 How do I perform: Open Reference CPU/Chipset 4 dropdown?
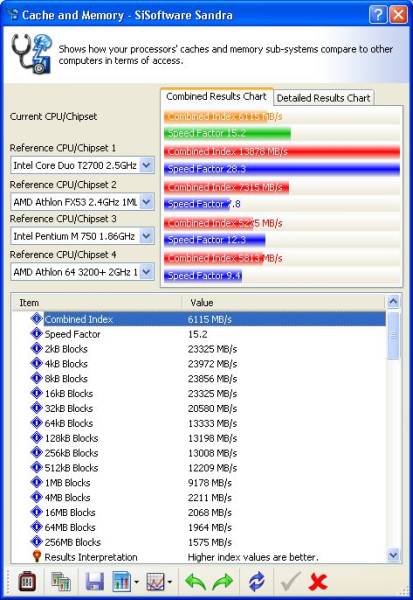(x=147, y=272)
